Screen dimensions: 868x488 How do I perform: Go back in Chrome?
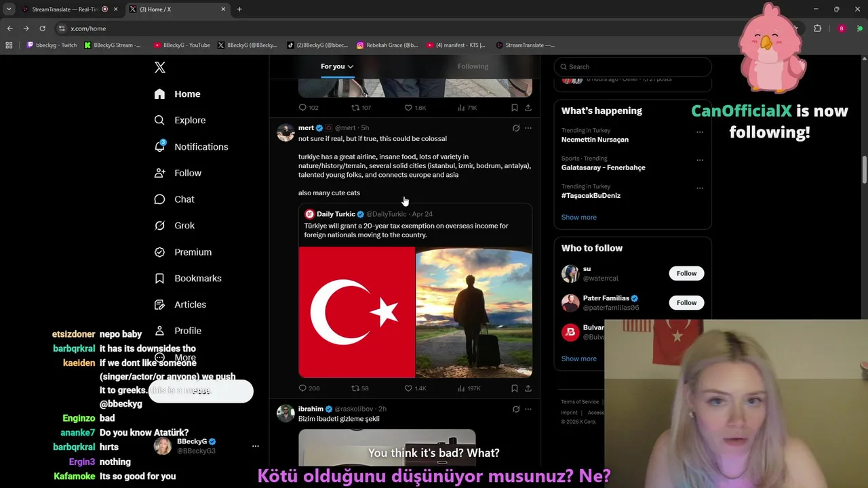click(9, 28)
